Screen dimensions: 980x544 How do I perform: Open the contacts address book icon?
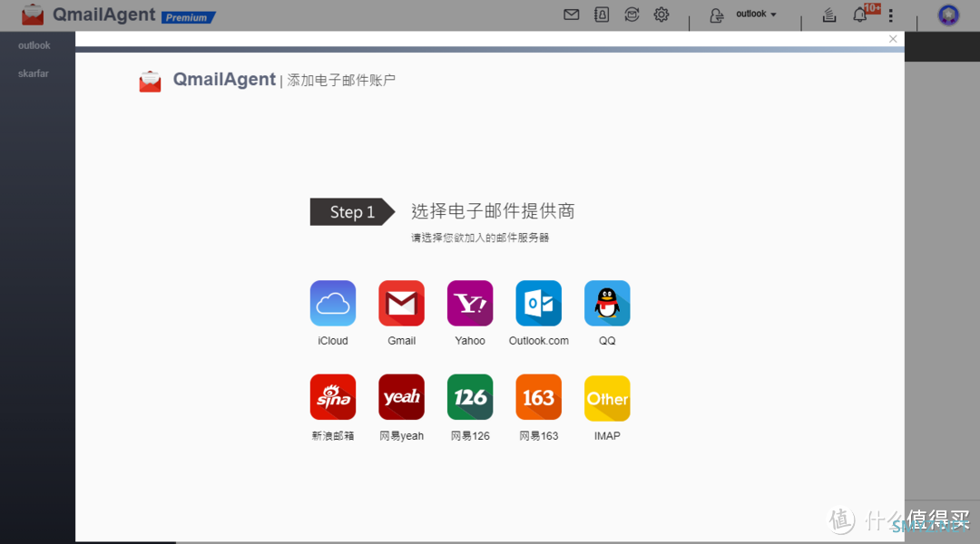[602, 15]
